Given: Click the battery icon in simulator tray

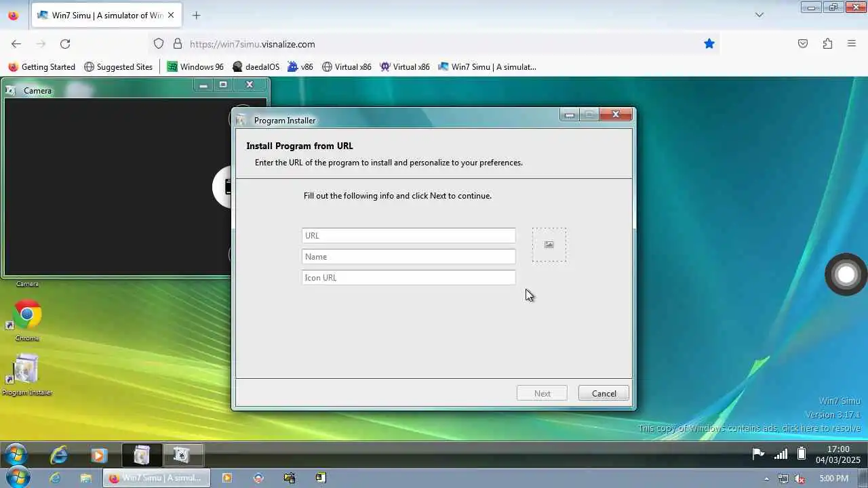Looking at the screenshot, I should (x=801, y=454).
